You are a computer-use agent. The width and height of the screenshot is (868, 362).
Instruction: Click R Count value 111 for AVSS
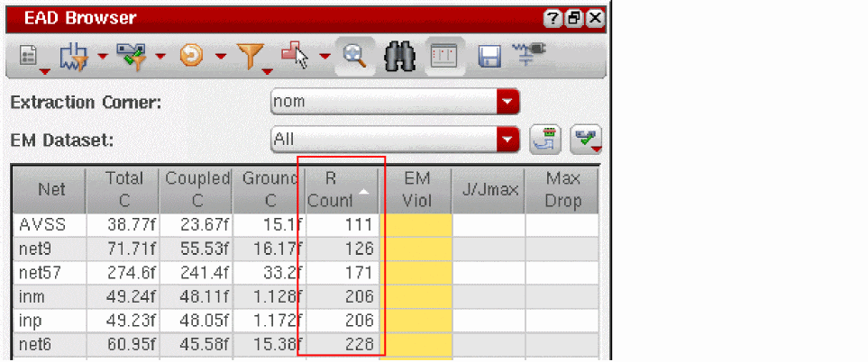pos(360,225)
